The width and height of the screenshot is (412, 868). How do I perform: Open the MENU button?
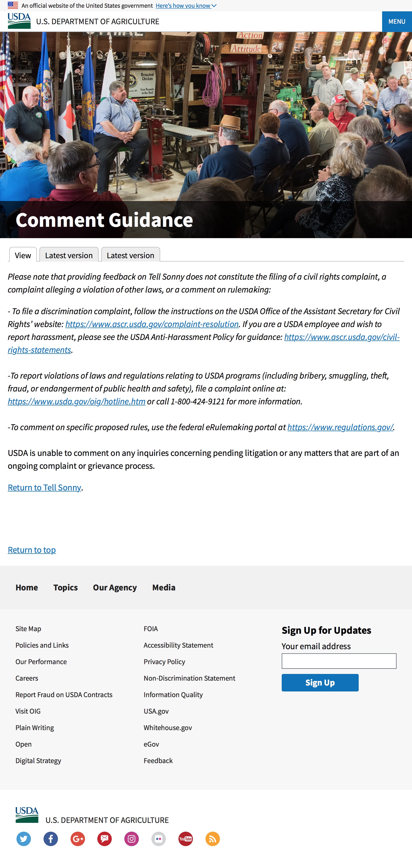pyautogui.click(x=397, y=22)
